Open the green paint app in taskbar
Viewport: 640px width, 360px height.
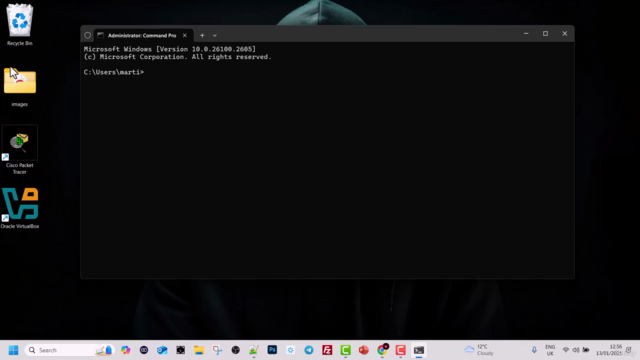point(254,350)
